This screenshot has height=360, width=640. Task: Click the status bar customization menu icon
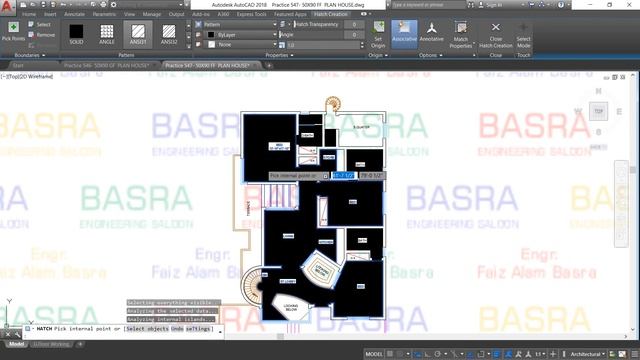(635, 354)
